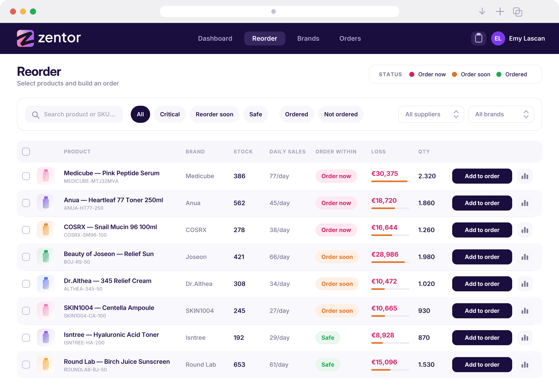Click the Order now badge for Medicube
559x392 pixels.
336,176
